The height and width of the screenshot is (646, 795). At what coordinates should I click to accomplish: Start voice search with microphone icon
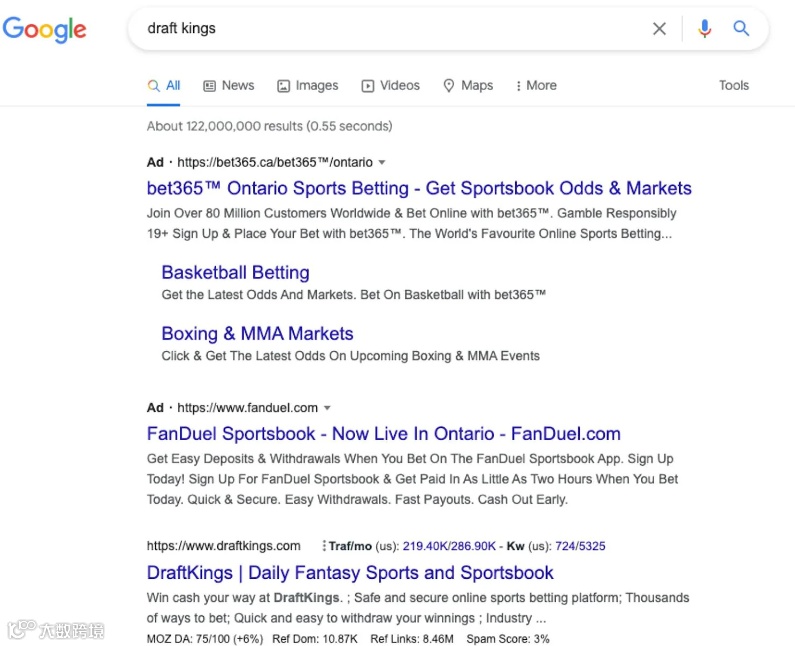click(x=704, y=29)
